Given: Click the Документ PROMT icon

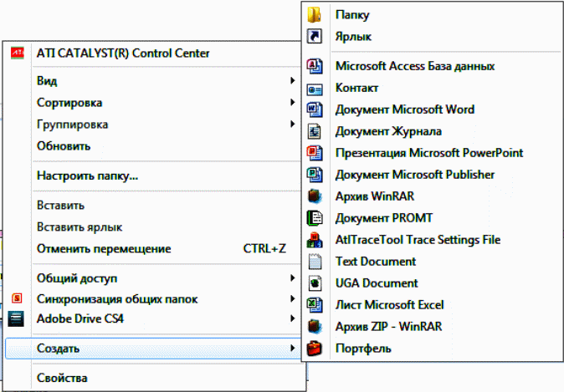Looking at the screenshot, I should click(315, 218).
